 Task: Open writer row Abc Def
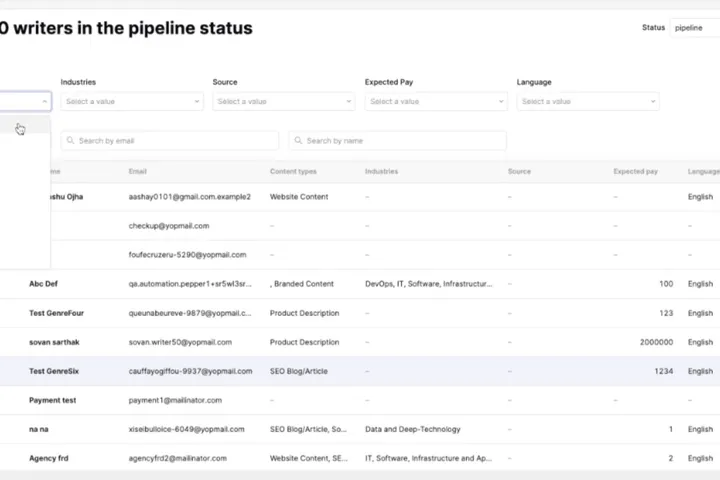pyautogui.click(x=360, y=284)
